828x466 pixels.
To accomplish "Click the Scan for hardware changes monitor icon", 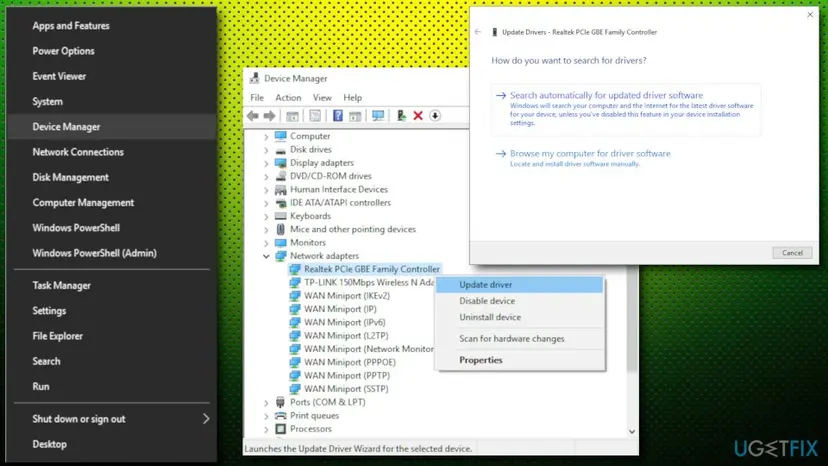I will 378,116.
